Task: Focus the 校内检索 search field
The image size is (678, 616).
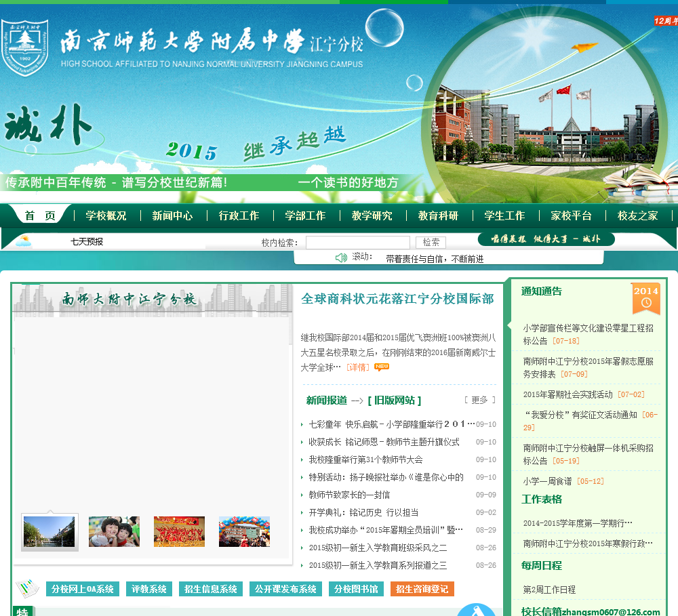Action: pyautogui.click(x=357, y=243)
